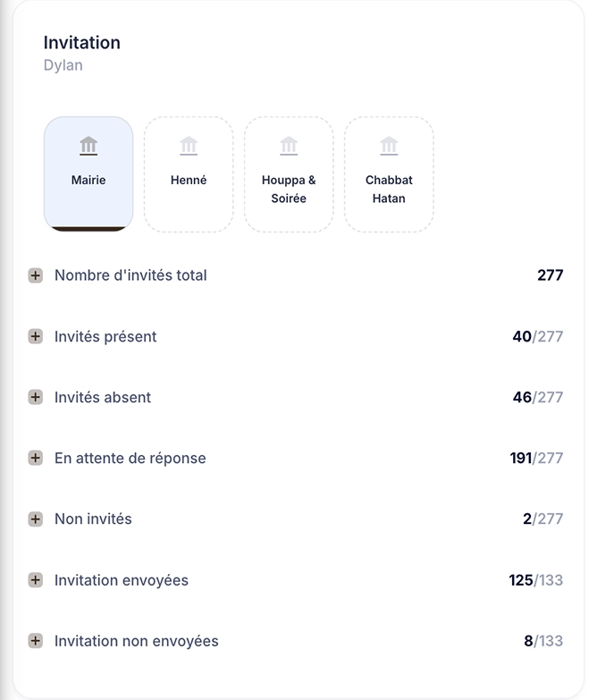Select the Mairie event tab
Screen dimensions: 597x700
point(88,174)
